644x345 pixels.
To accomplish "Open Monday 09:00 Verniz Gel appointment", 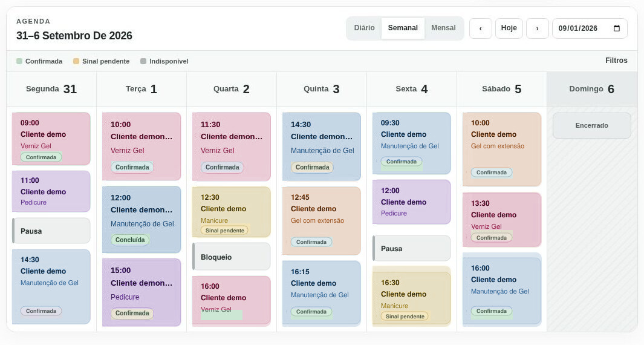I will coord(51,139).
